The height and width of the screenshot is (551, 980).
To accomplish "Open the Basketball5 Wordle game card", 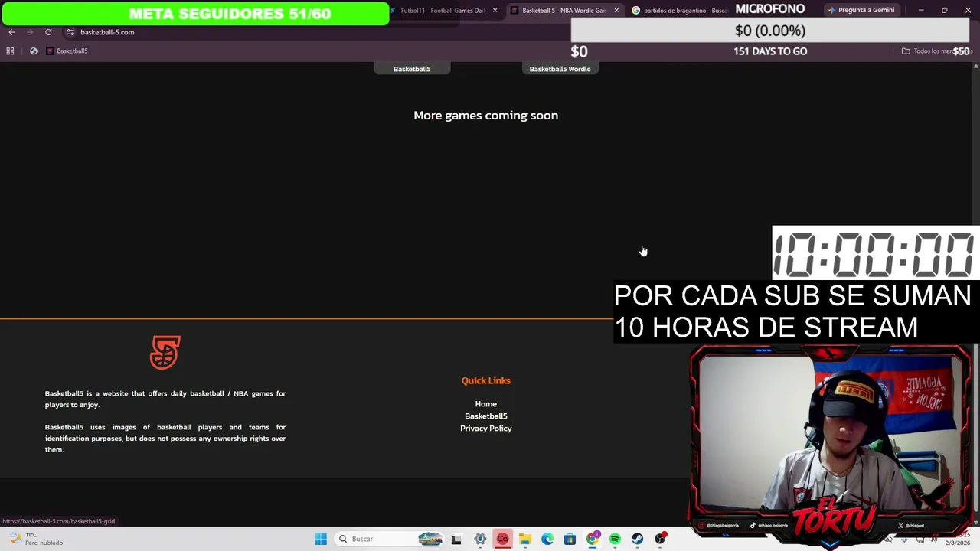I will [560, 69].
